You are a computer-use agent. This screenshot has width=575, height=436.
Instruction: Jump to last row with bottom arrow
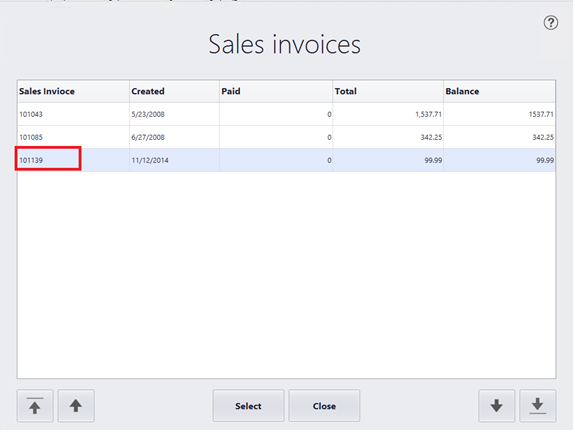pos(538,406)
